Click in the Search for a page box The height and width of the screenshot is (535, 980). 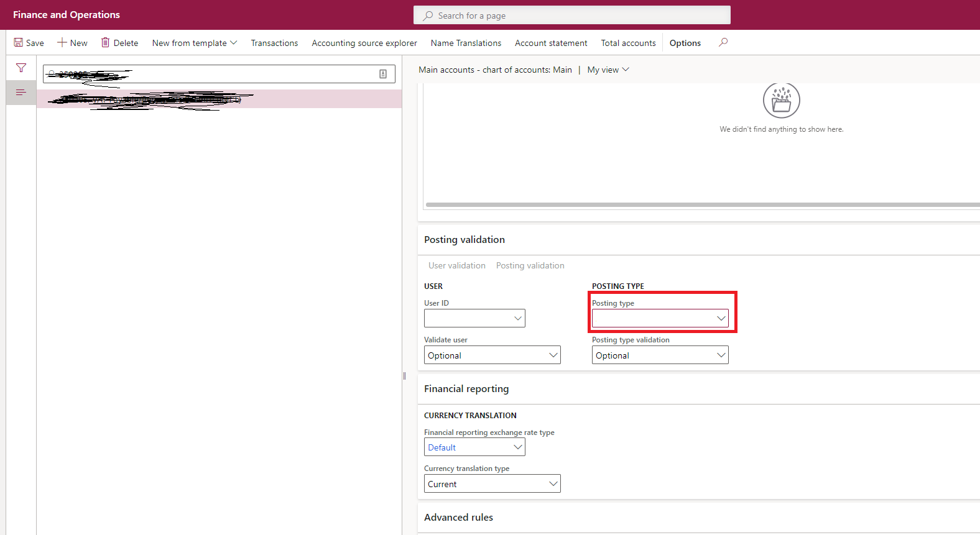coord(572,15)
